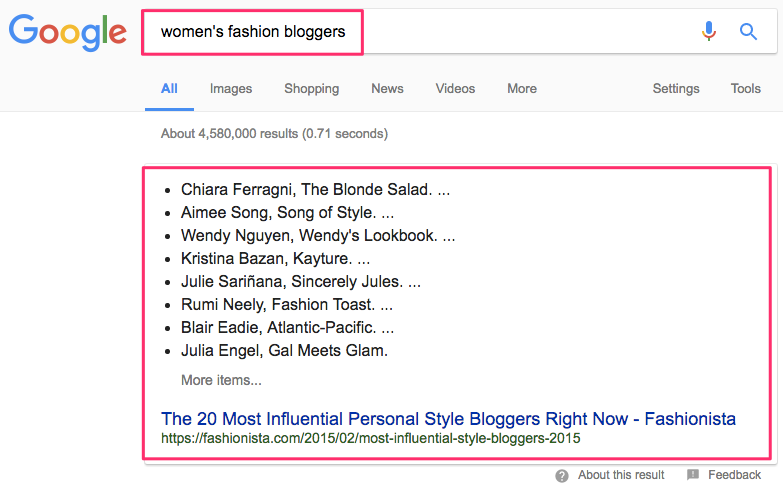The height and width of the screenshot is (490, 783).
Task: Click Chiara Ferragni, The Blonde Salad item
Action: [x=315, y=190]
